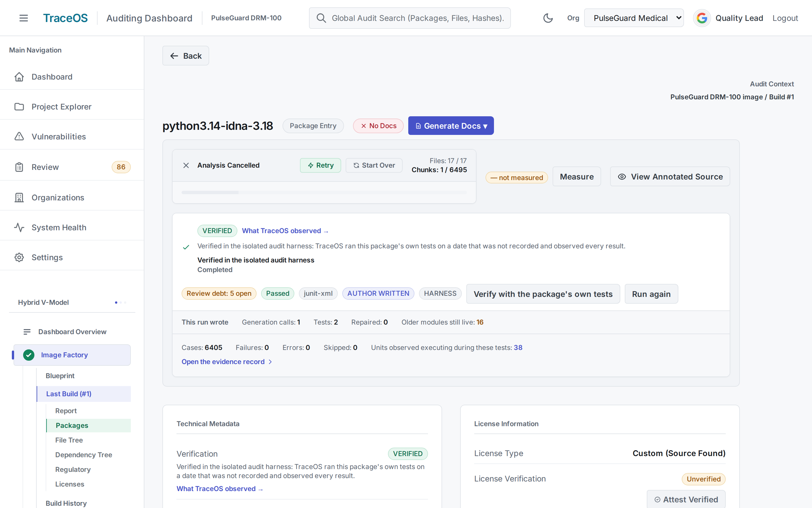Click the TraceOS logo text
Viewport: 812px width, 508px height.
[x=65, y=18]
